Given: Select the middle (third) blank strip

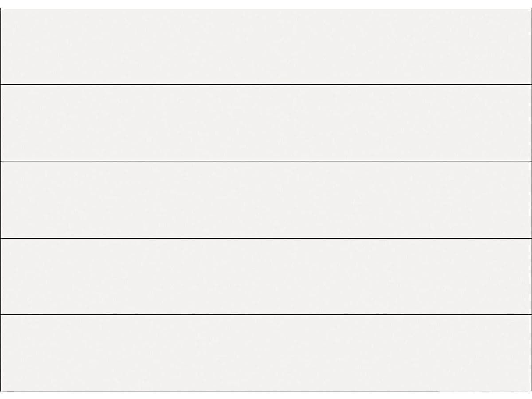Looking at the screenshot, I should coord(266,199).
